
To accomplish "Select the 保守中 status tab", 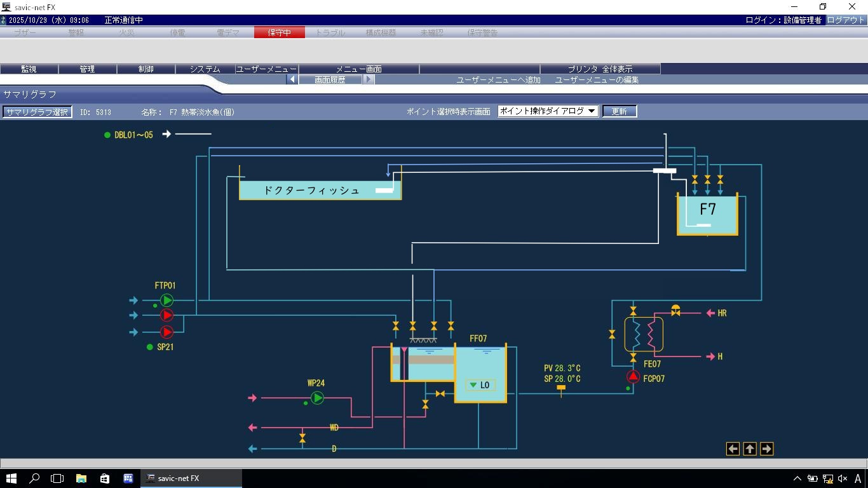I will tap(279, 32).
